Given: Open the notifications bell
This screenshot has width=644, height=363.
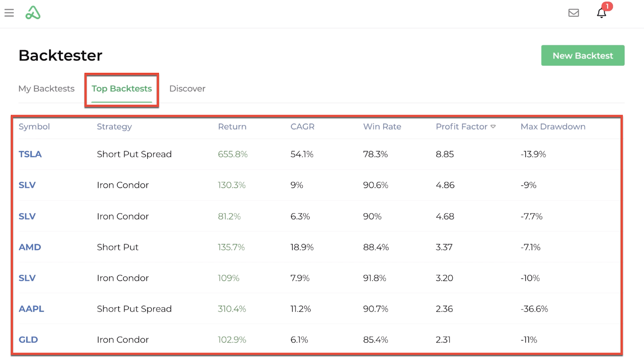Looking at the screenshot, I should click(602, 13).
